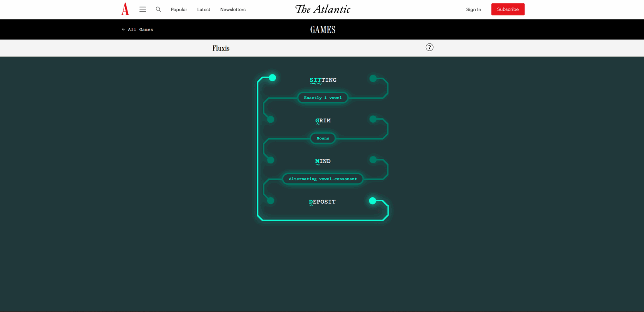644x312 pixels.
Task: Click the 'Nouns' rule pill
Action: [x=323, y=138]
